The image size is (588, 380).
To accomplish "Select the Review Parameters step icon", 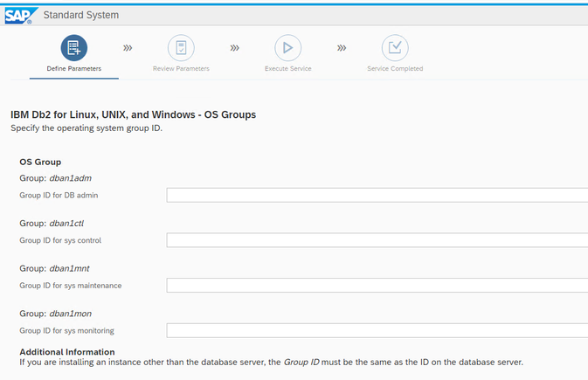I will click(181, 48).
